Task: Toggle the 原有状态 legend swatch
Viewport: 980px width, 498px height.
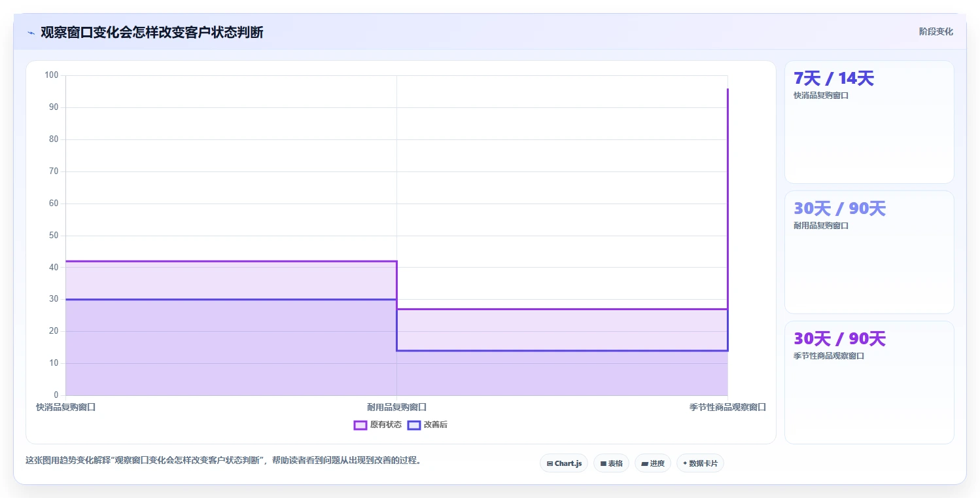Action: pos(360,425)
